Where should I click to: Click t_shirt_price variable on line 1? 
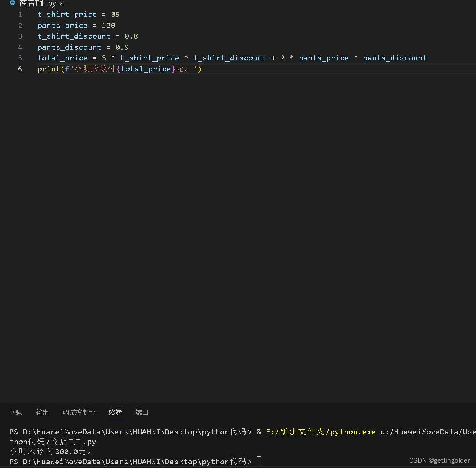click(67, 15)
